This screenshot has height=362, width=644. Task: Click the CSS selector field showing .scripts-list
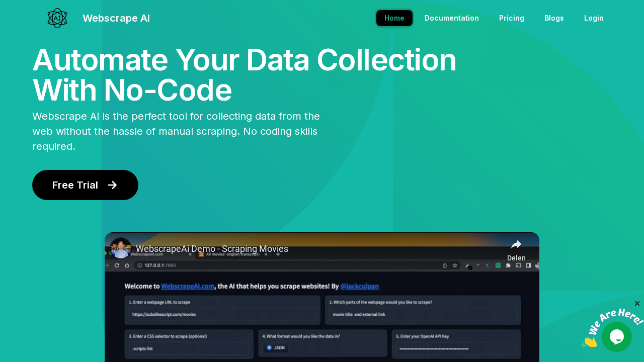coord(189,348)
